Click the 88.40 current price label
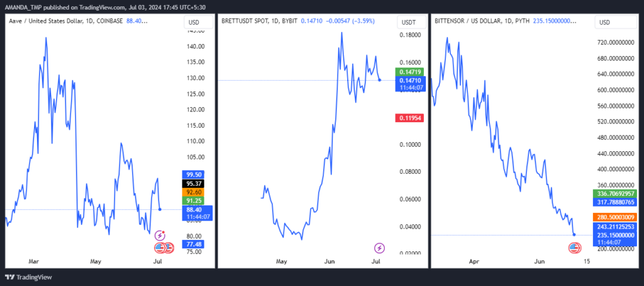The image size is (644, 286). click(197, 213)
